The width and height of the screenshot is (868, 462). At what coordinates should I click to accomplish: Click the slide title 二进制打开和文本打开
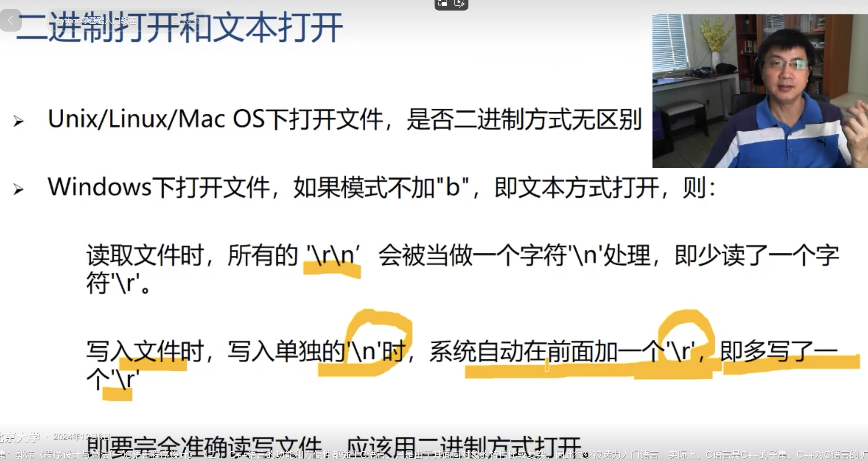point(179,28)
